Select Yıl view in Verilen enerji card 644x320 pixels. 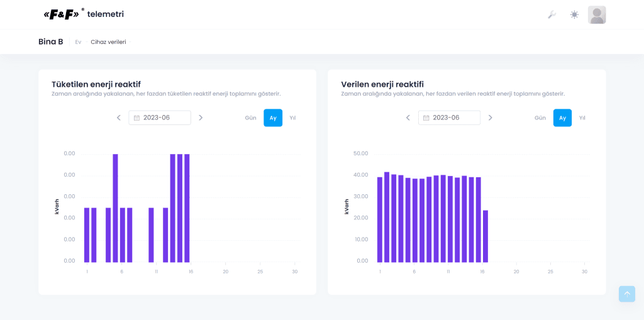pos(582,118)
